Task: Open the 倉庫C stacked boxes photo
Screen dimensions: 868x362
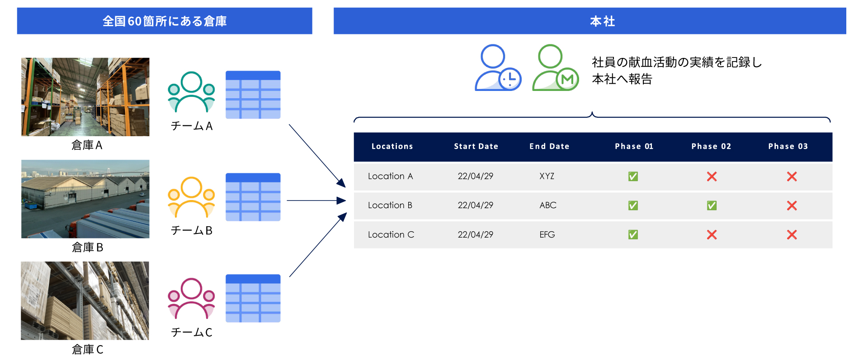Action: click(85, 300)
